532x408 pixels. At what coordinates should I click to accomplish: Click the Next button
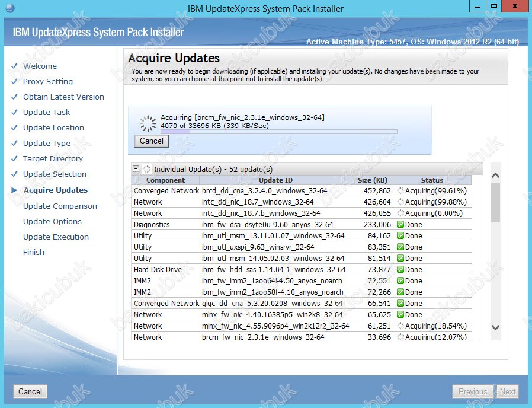[x=508, y=391]
